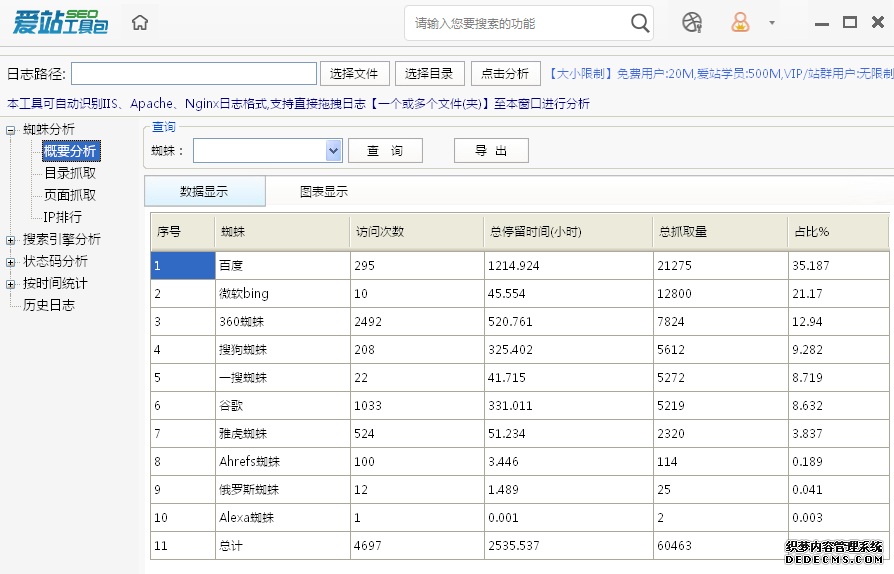Open the 蜘蛛 combo box dropdown

[333, 151]
